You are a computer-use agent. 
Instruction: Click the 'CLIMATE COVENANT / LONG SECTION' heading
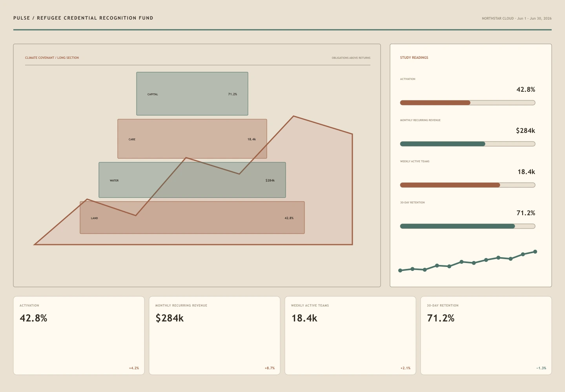[x=52, y=58]
